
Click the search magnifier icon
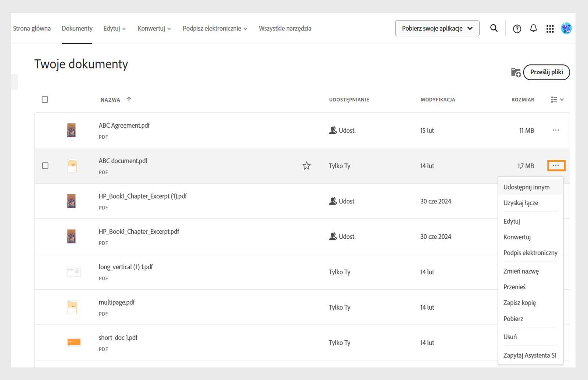pyautogui.click(x=494, y=28)
